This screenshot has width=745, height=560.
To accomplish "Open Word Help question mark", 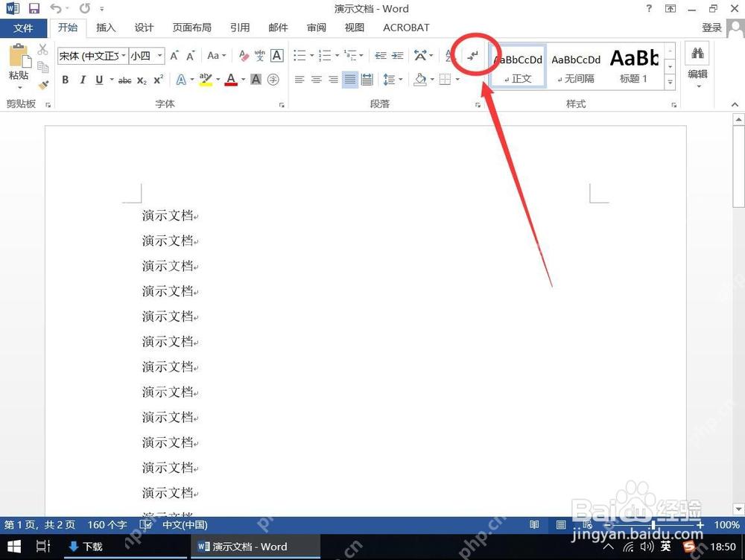I will tap(649, 8).
